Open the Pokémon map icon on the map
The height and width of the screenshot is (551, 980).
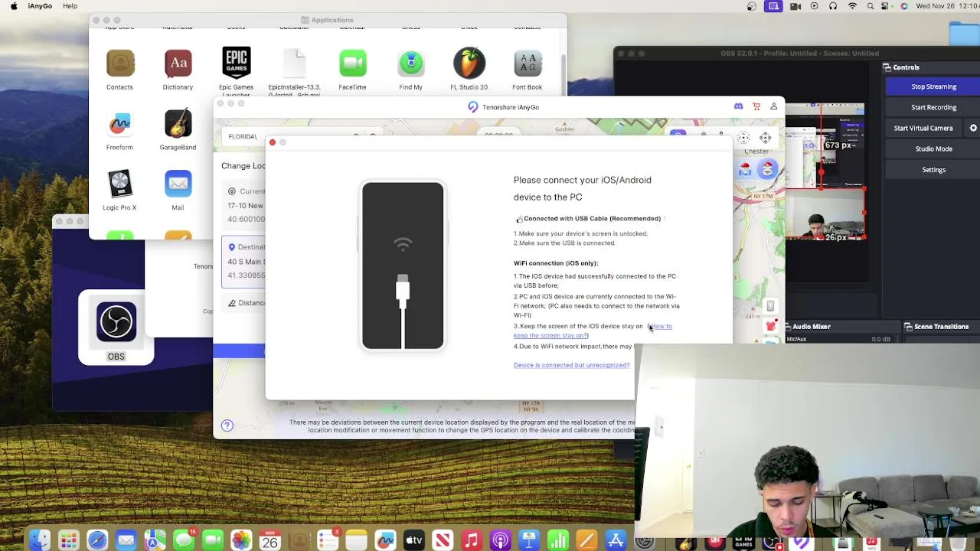(x=745, y=170)
